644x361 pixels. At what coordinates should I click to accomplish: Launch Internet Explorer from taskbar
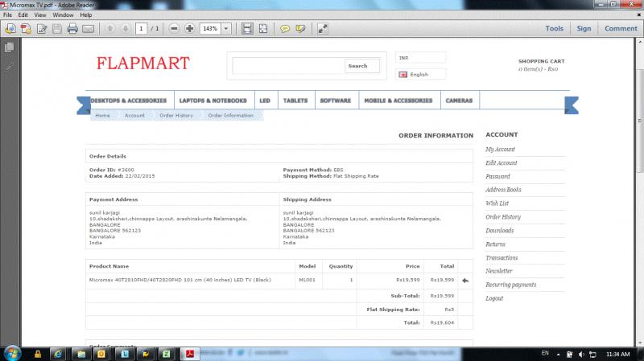point(57,354)
